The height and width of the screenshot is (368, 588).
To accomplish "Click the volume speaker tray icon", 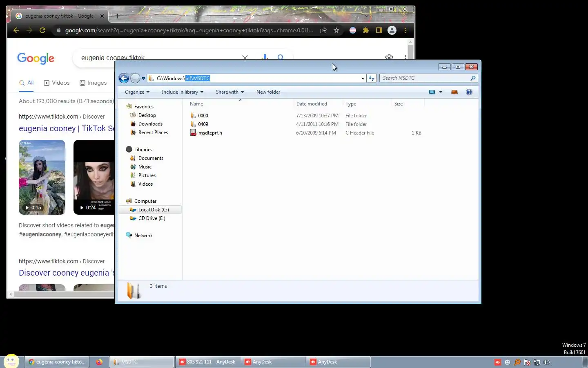I will coord(546,362).
